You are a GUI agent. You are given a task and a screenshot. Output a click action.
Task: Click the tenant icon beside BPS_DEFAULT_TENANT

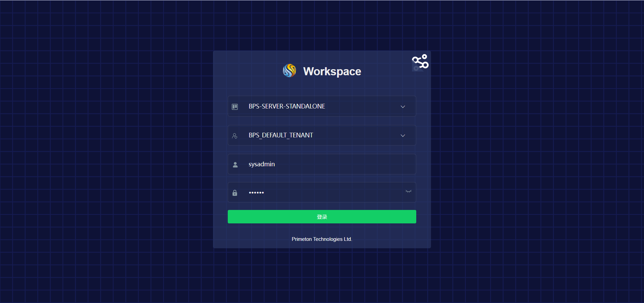click(235, 136)
